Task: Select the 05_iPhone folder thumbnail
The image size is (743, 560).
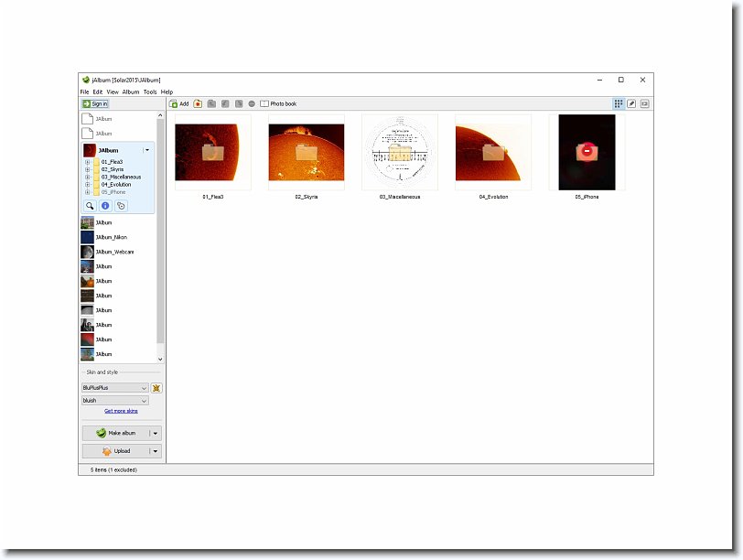Action: pyautogui.click(x=587, y=152)
